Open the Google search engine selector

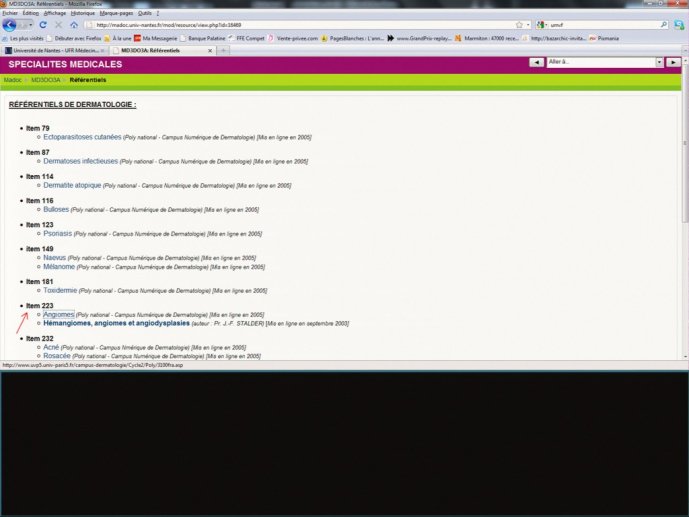(x=542, y=25)
